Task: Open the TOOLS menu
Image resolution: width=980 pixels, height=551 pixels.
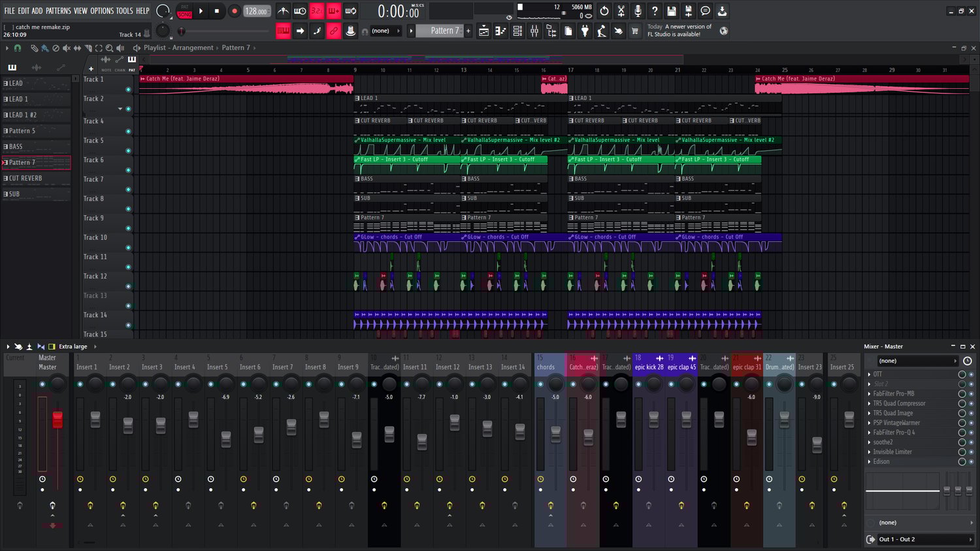Action: click(x=124, y=11)
